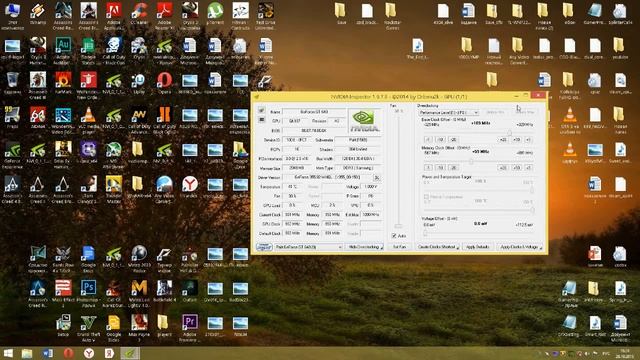Select the Mass Effect desktop shortcut

click(63, 293)
